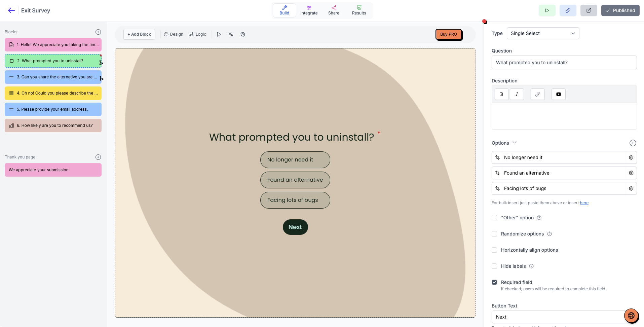Image resolution: width=644 pixels, height=327 pixels.
Task: Switch to the Build tab
Action: [x=285, y=10]
